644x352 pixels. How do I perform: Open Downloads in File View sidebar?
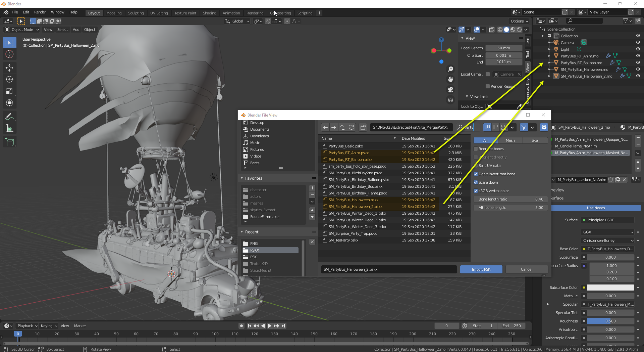pyautogui.click(x=259, y=136)
